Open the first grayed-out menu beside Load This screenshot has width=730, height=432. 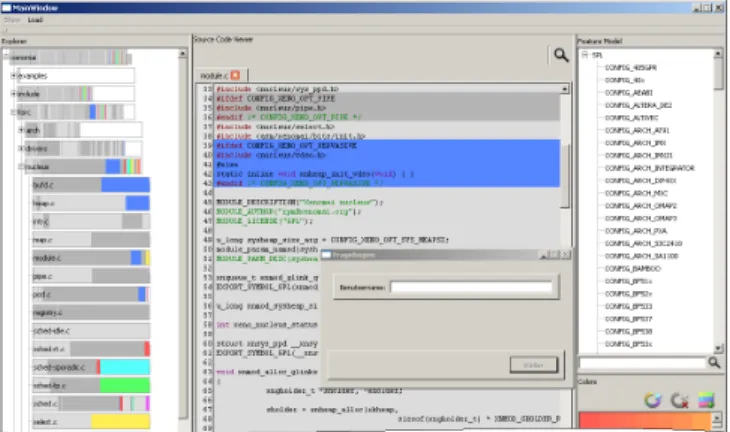coord(12,20)
